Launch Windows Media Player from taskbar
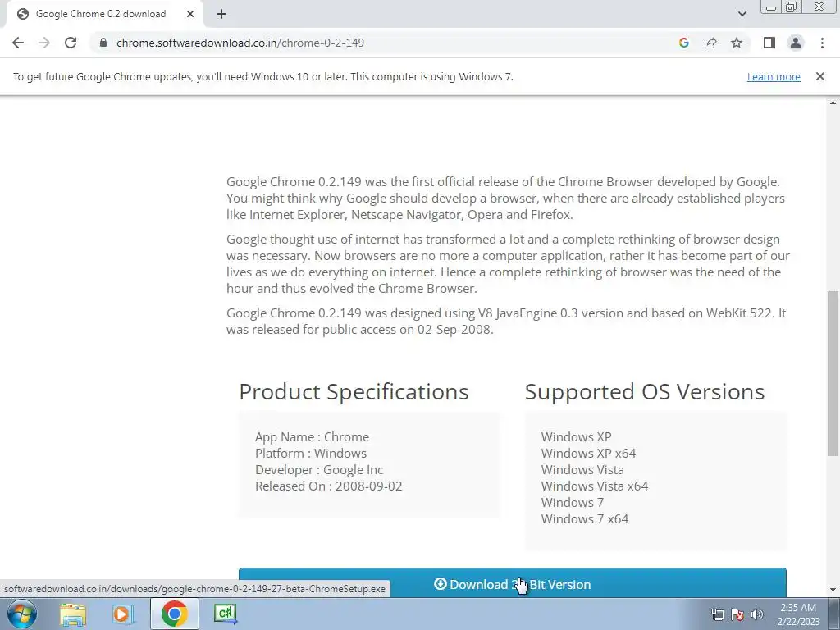Screen dimensions: 840x630 tap(124, 614)
